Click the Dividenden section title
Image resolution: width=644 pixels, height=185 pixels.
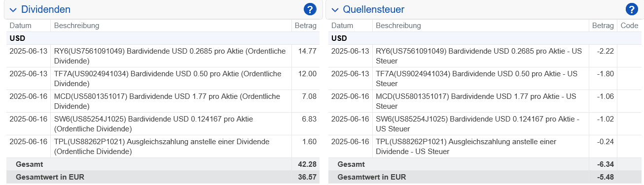pyautogui.click(x=46, y=9)
